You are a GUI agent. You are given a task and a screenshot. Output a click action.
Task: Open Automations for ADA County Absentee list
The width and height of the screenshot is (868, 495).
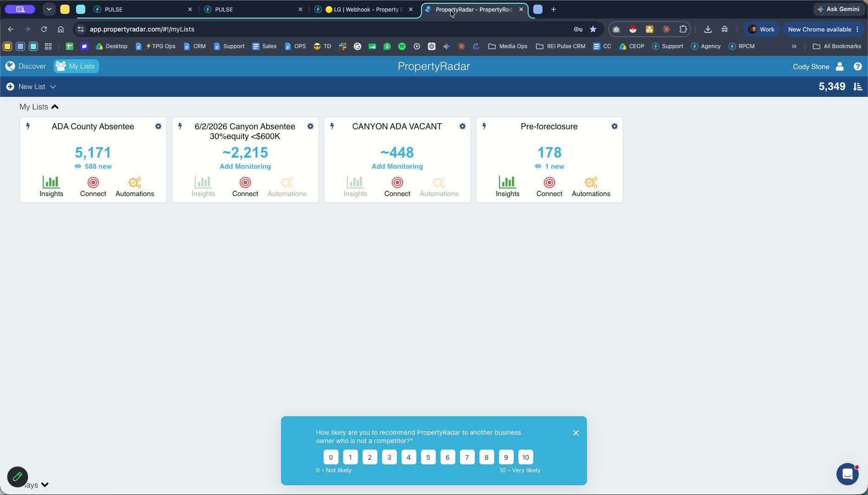point(135,186)
